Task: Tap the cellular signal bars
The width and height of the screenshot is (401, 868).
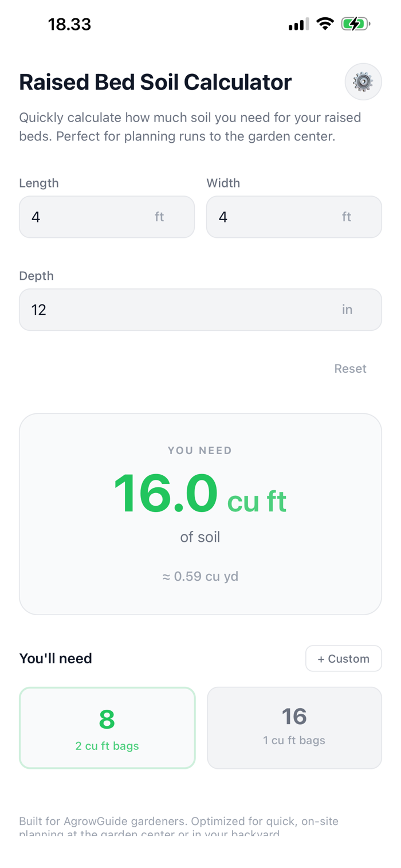Action: pos(298,25)
